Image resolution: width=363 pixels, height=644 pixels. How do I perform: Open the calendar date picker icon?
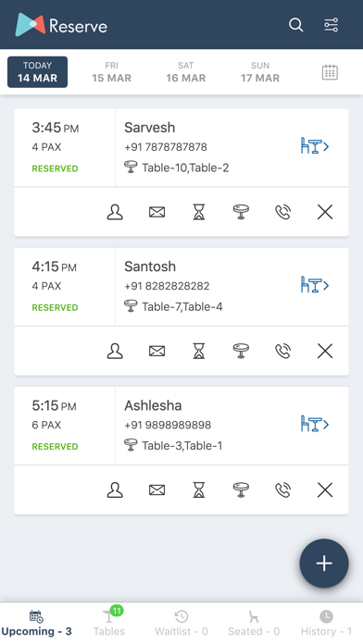coord(330,72)
